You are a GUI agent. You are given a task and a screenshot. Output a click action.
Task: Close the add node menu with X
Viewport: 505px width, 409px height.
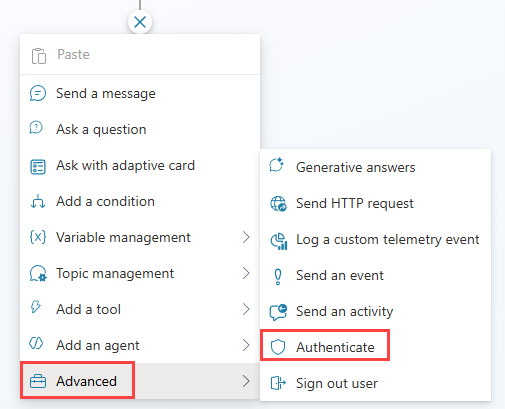click(140, 22)
